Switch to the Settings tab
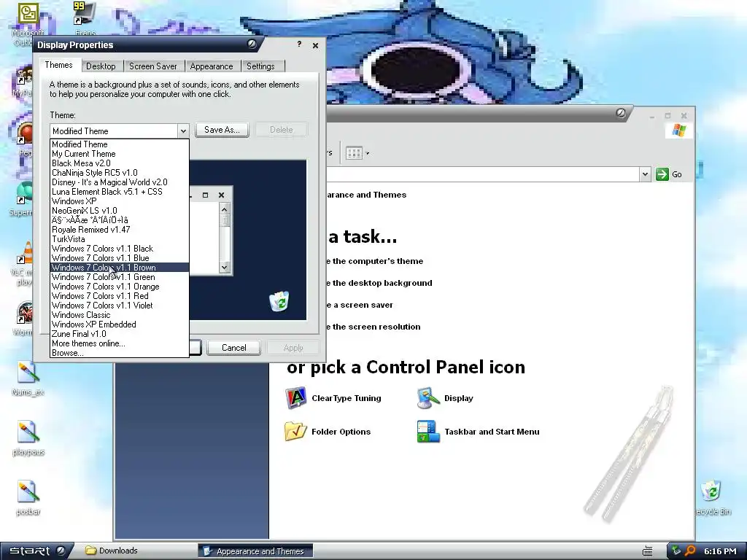This screenshot has width=747, height=560. click(260, 66)
